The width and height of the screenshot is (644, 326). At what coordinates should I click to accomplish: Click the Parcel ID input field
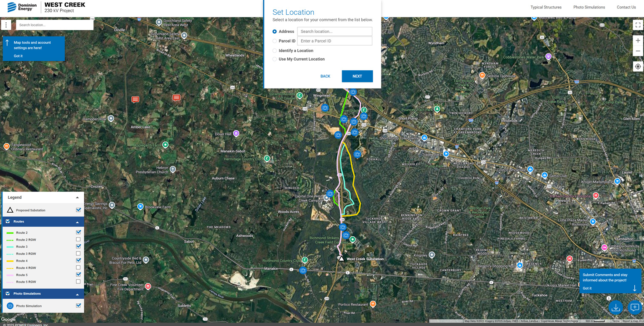point(334,41)
